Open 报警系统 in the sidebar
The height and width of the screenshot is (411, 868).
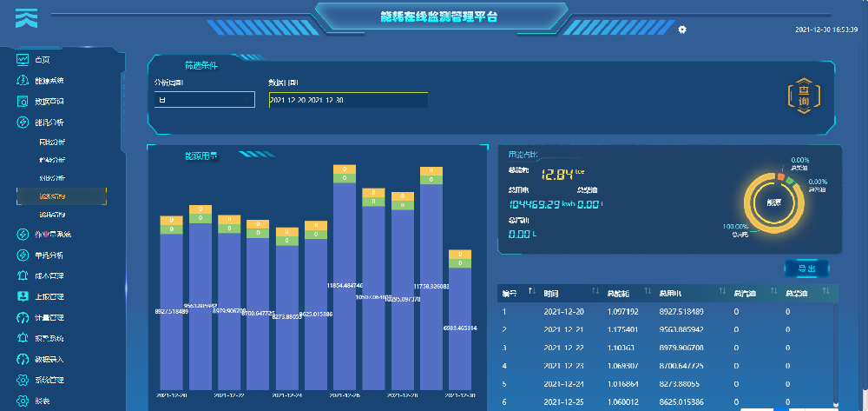pos(49,338)
